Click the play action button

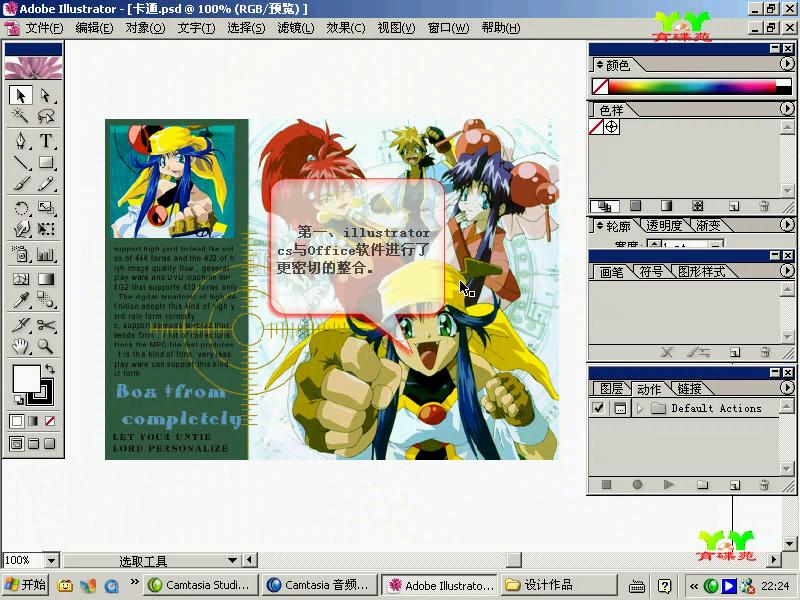(x=669, y=484)
